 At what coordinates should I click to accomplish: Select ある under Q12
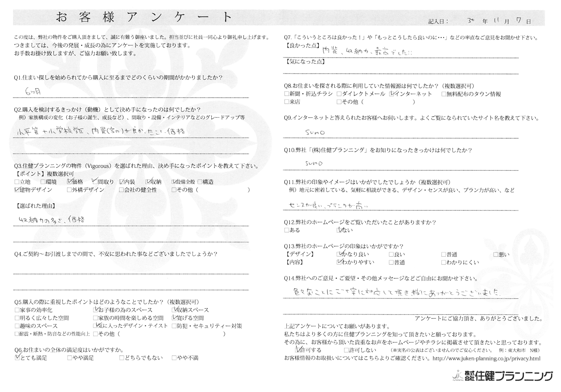[x=287, y=230]
